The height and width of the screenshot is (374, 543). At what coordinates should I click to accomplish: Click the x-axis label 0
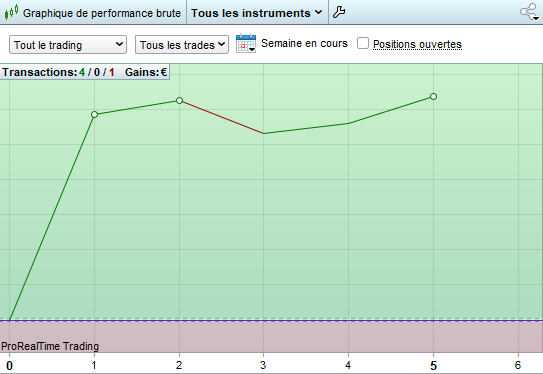(x=9, y=365)
